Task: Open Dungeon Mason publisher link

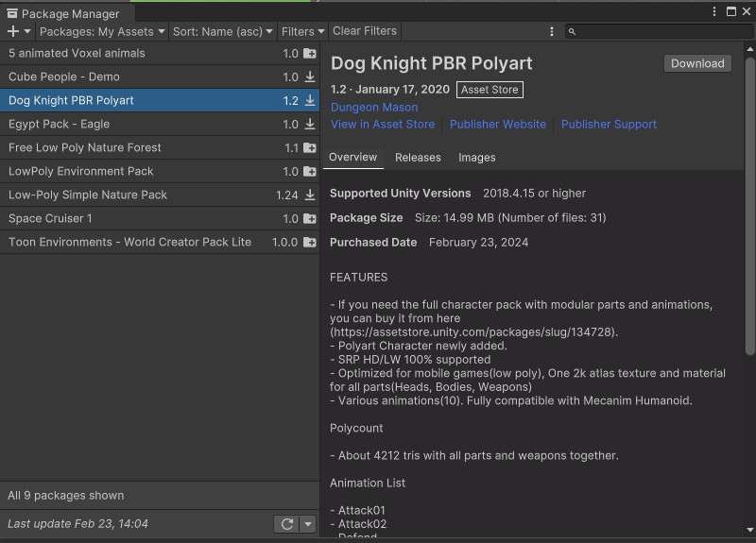Action: [x=374, y=107]
